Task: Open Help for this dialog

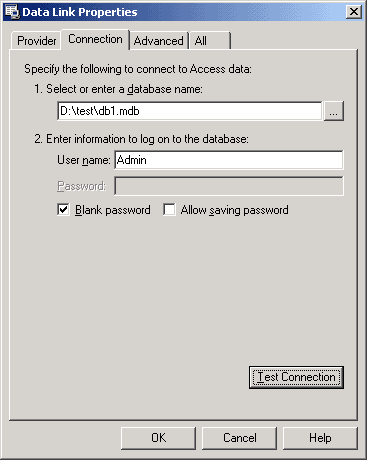Action: pos(320,438)
